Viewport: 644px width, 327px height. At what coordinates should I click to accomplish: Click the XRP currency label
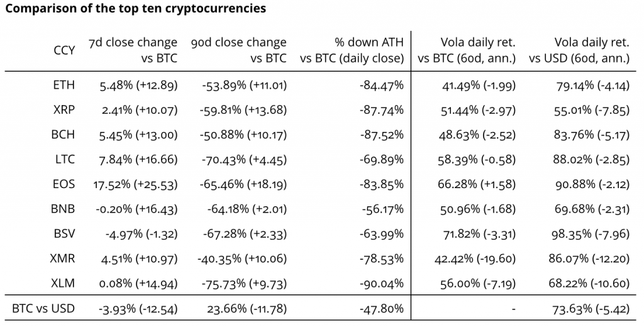(x=65, y=109)
